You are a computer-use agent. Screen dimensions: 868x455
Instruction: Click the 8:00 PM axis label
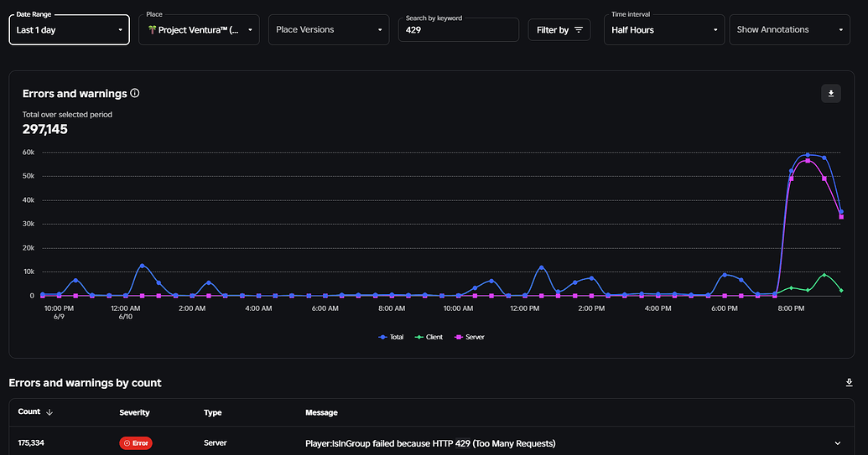point(791,308)
